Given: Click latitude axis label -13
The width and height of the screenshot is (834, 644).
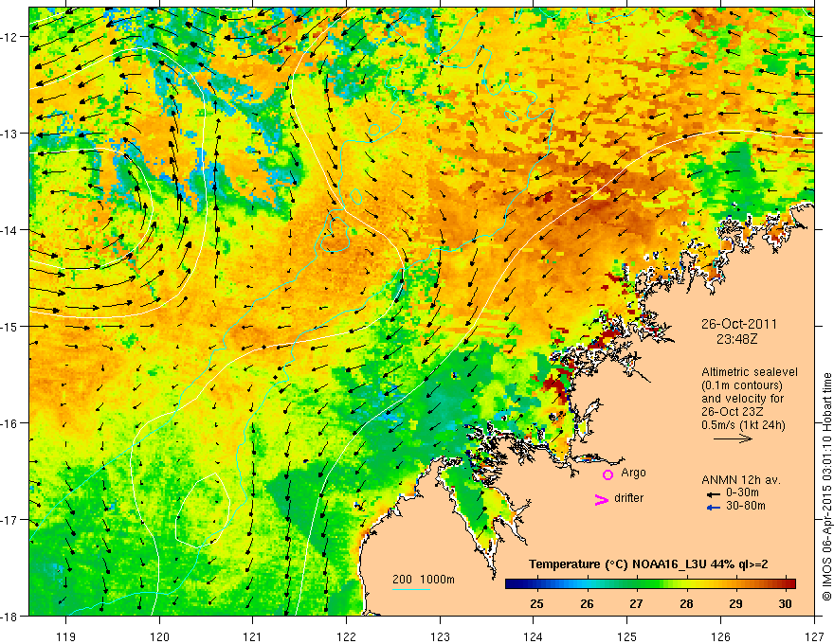Looking at the screenshot, I should click(x=10, y=134).
